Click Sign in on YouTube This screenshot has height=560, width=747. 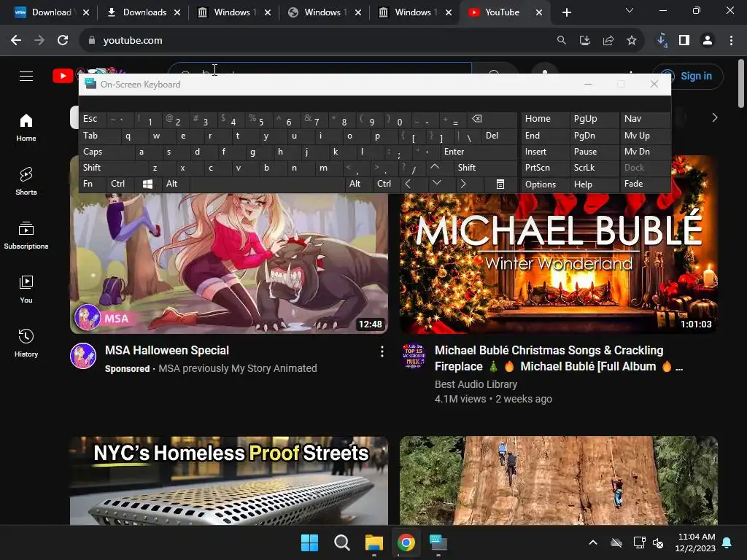[x=688, y=76]
